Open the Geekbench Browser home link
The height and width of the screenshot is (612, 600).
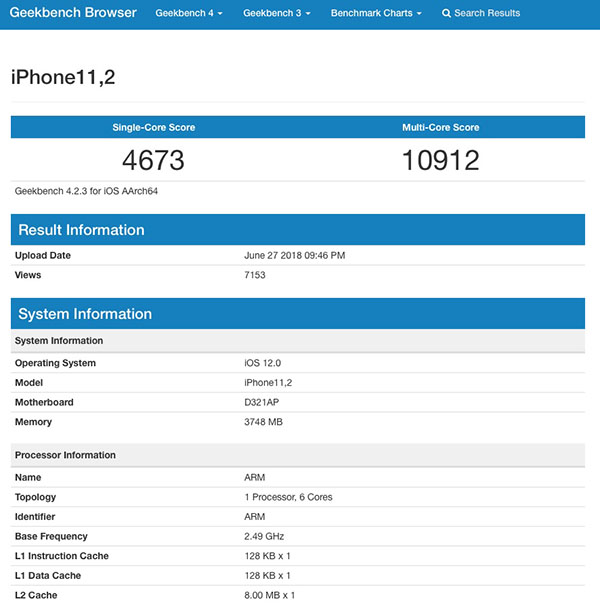73,12
